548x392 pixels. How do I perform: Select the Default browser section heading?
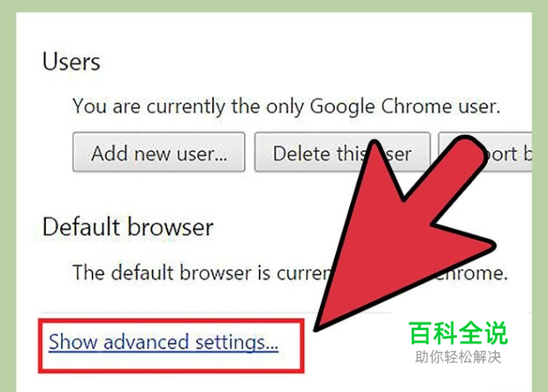click(128, 227)
